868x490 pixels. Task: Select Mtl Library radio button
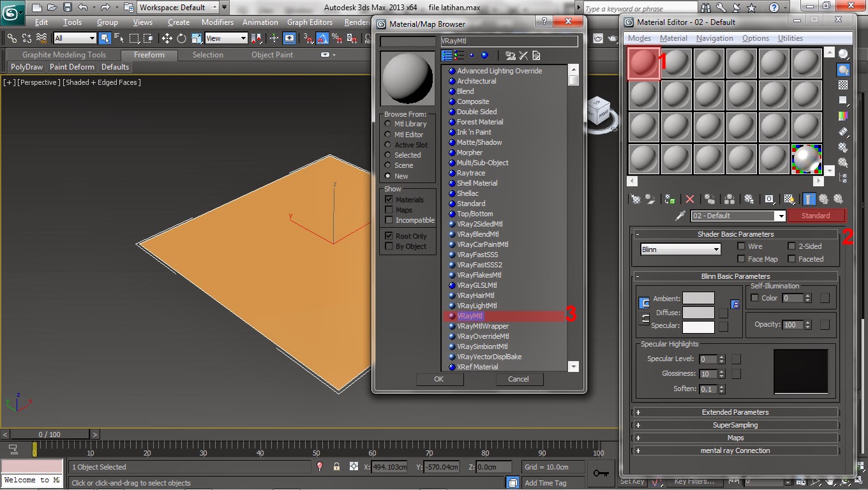point(388,124)
